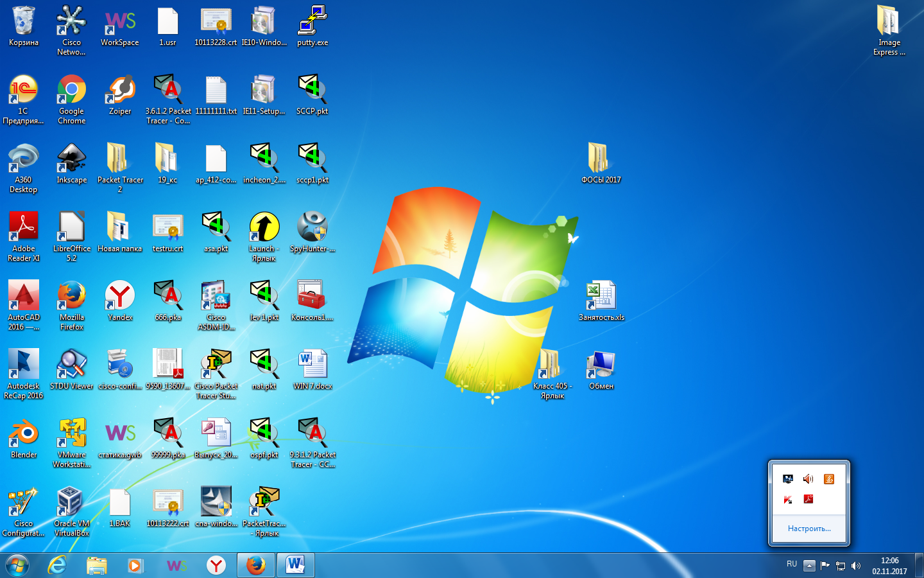Select the ospf.pkt Packet Tracer file

264,439
